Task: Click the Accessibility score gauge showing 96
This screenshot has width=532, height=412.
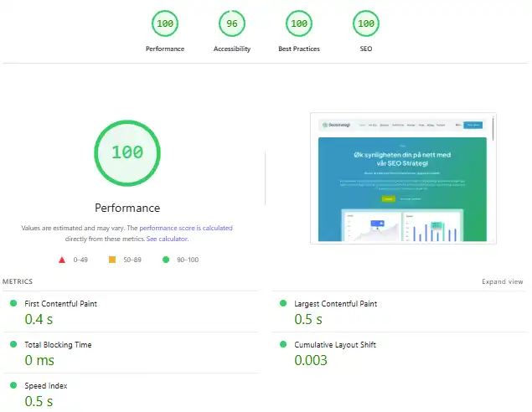Action: click(232, 23)
